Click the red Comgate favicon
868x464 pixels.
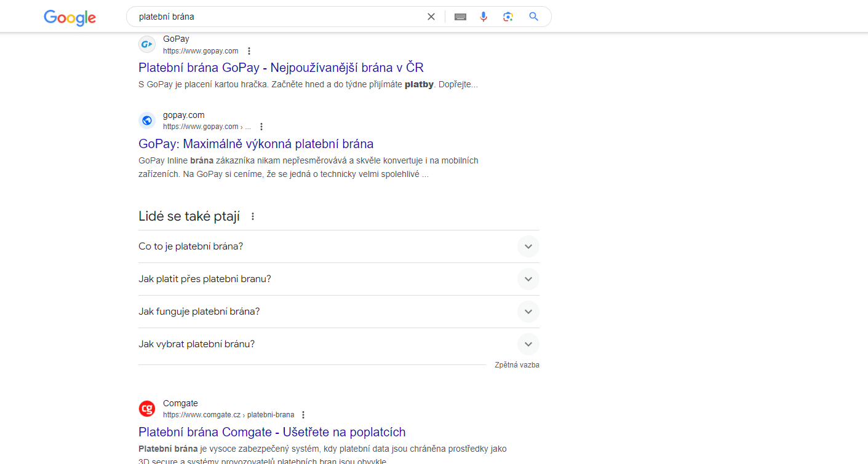[147, 409]
